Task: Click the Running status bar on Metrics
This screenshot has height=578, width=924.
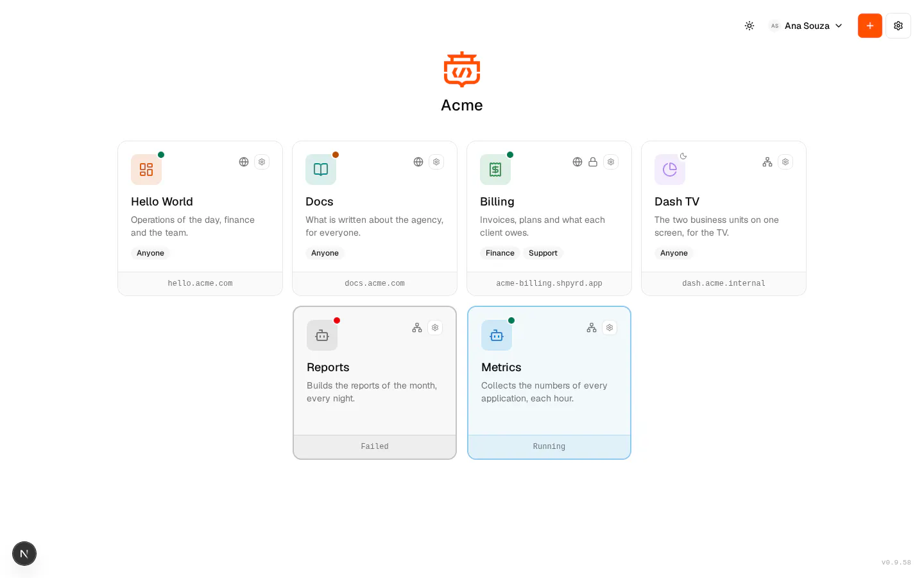Action: tap(549, 446)
